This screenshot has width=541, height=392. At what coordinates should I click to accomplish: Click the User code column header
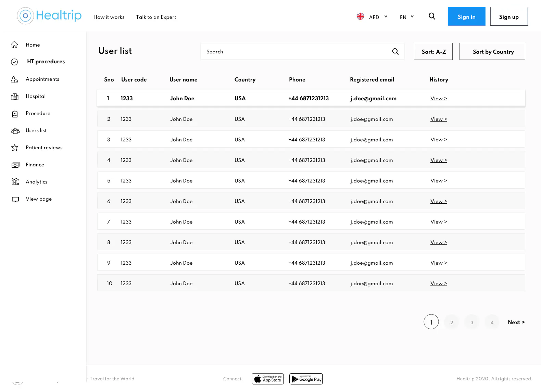(x=134, y=79)
